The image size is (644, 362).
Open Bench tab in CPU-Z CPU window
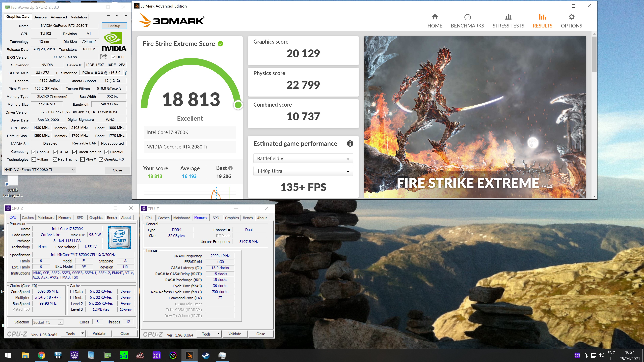click(112, 217)
